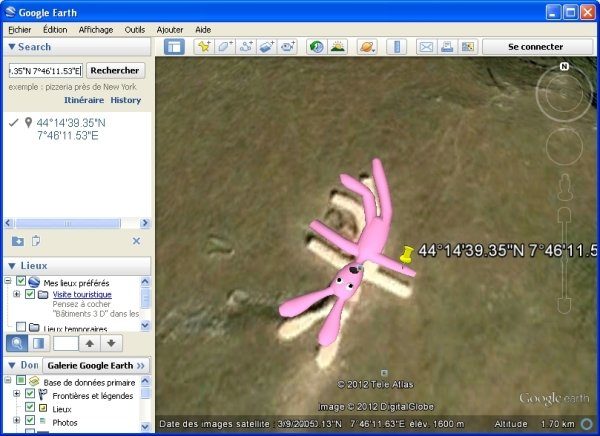Select the add image overlay tool

pos(267,47)
